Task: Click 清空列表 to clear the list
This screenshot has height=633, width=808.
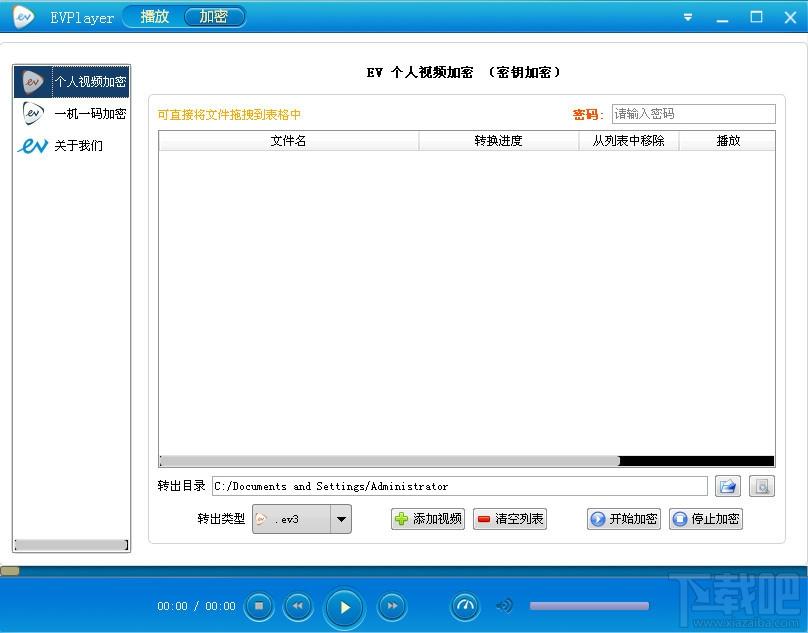Action: (x=510, y=519)
